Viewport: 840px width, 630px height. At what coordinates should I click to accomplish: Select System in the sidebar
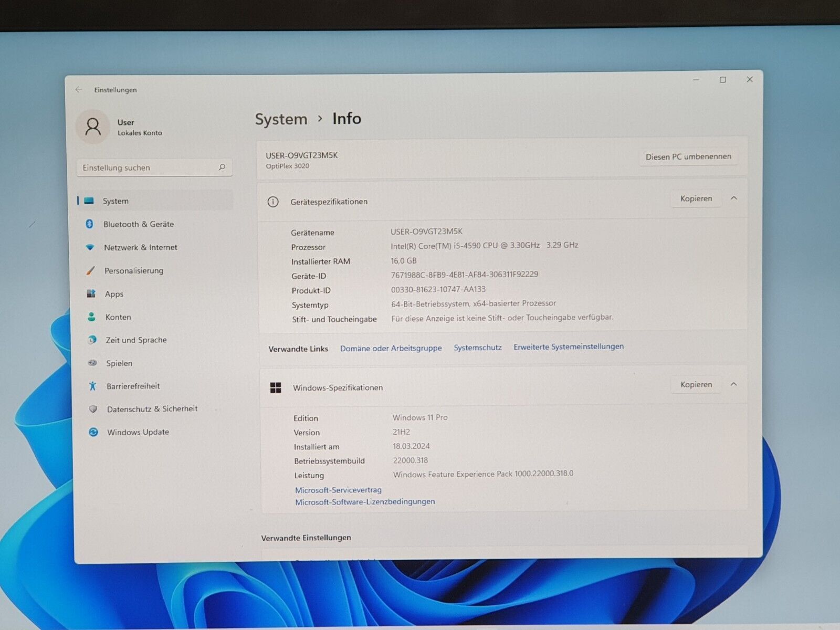click(115, 201)
